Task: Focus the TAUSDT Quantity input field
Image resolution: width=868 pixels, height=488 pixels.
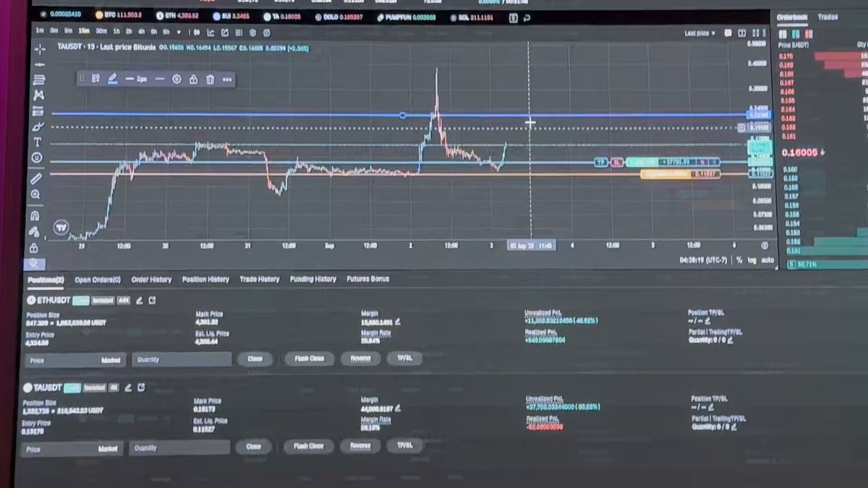Action: click(179, 448)
